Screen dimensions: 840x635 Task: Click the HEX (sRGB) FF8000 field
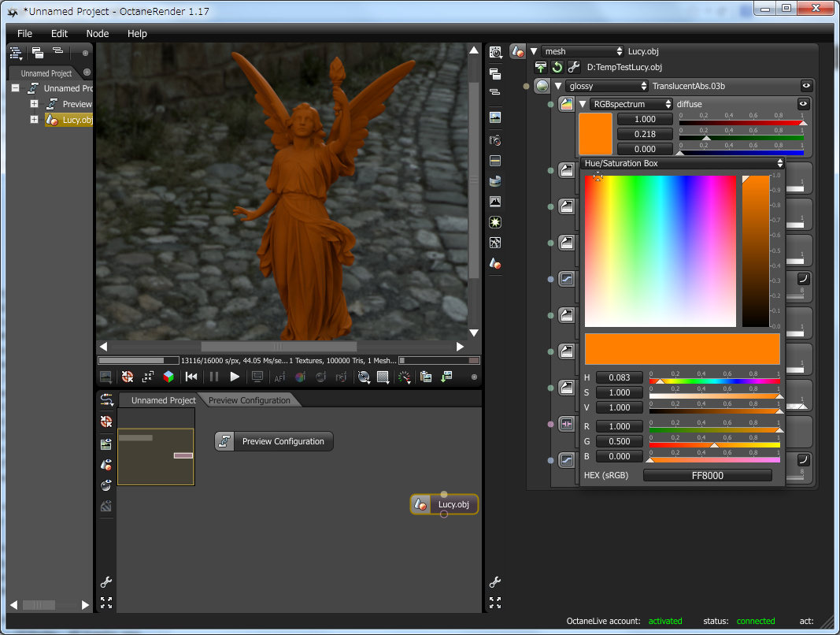coord(707,475)
